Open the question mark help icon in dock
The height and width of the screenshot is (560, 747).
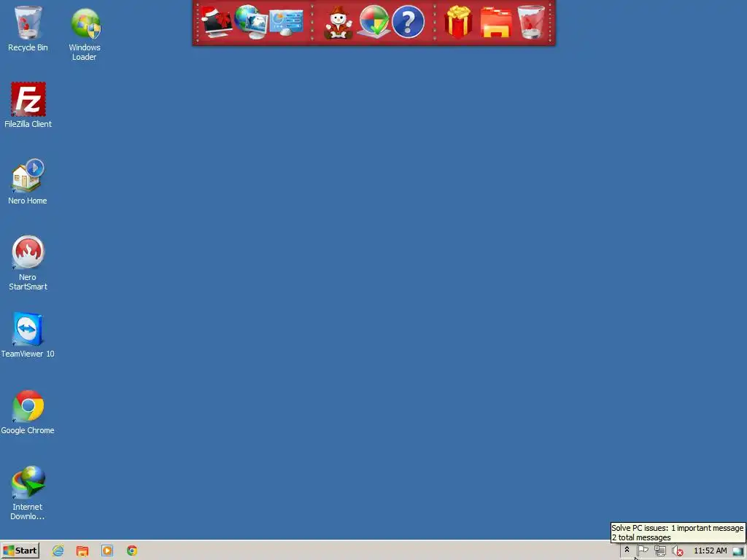point(409,22)
